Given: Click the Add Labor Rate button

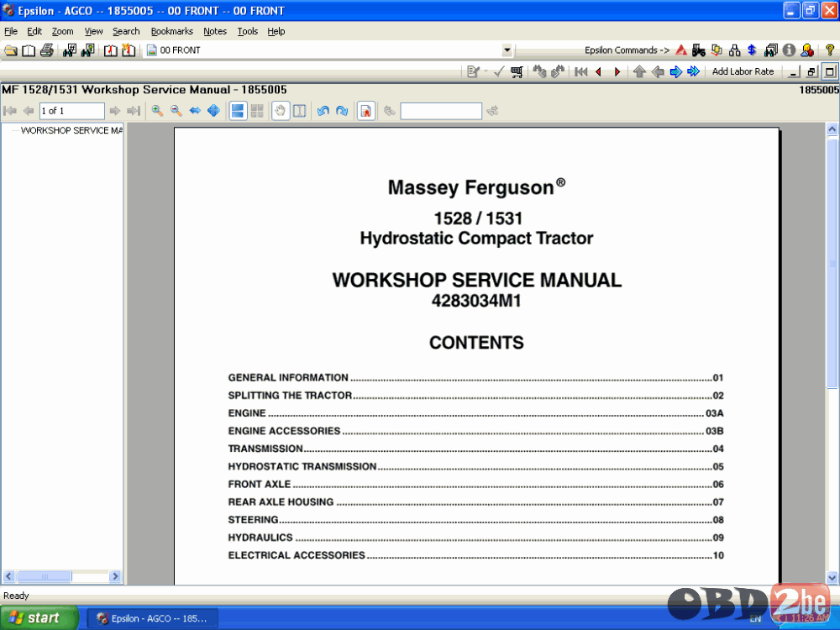Looking at the screenshot, I should (x=743, y=71).
